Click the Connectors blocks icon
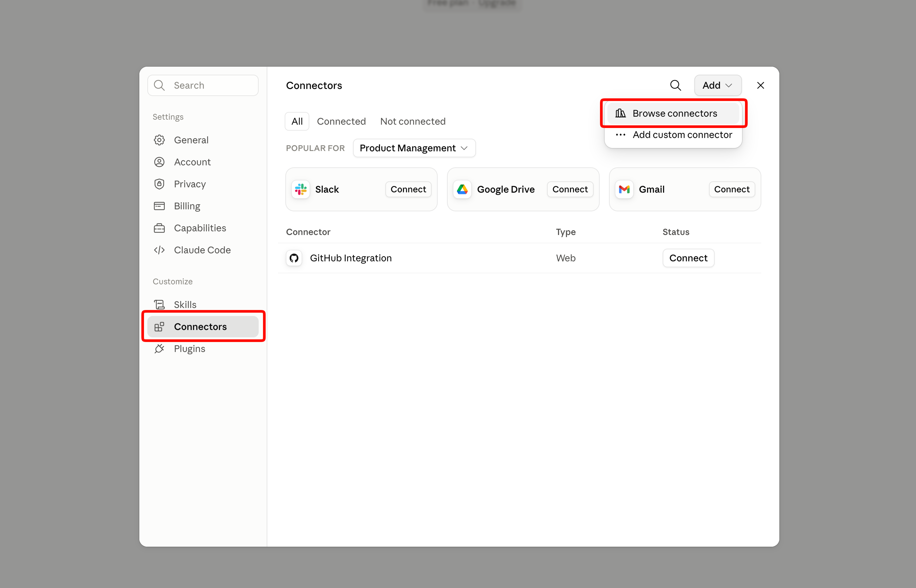The width and height of the screenshot is (916, 588). [159, 327]
